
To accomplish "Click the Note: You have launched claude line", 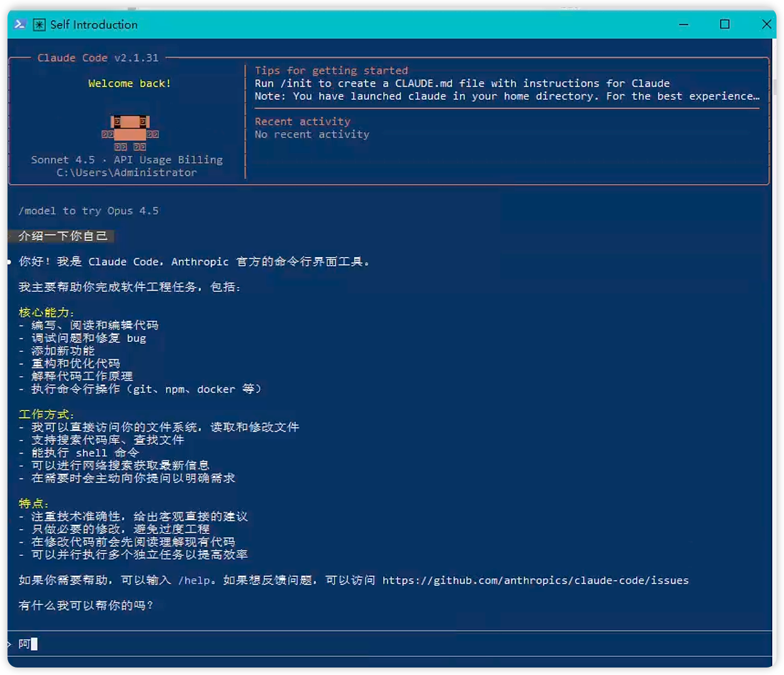I will coord(507,96).
